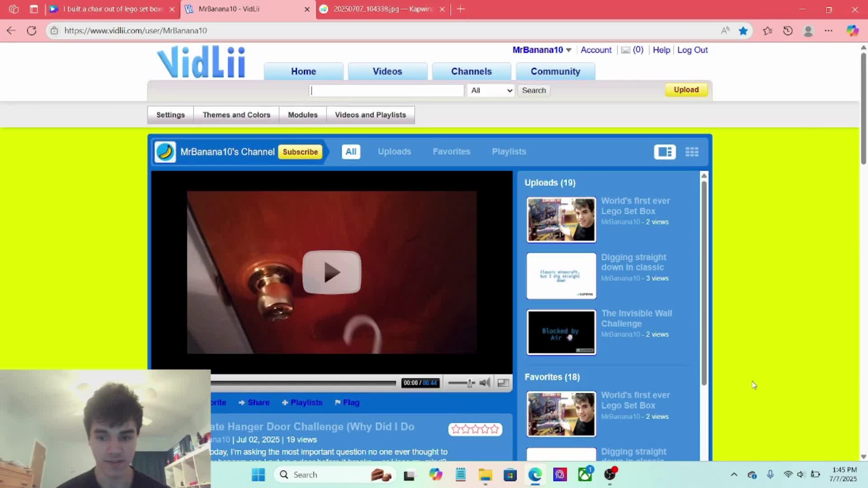Click the VidLii logo
Image resolution: width=868 pixels, height=488 pixels.
pyautogui.click(x=201, y=62)
